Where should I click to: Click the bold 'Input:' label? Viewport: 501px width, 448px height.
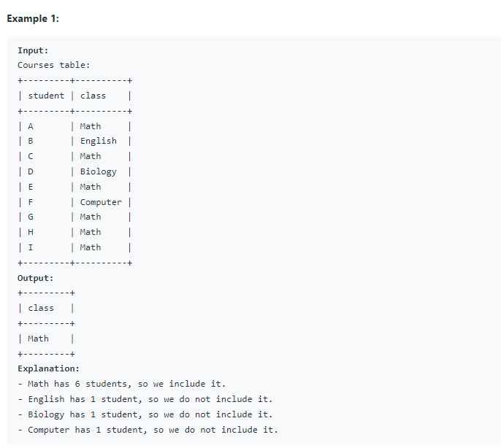click(33, 50)
